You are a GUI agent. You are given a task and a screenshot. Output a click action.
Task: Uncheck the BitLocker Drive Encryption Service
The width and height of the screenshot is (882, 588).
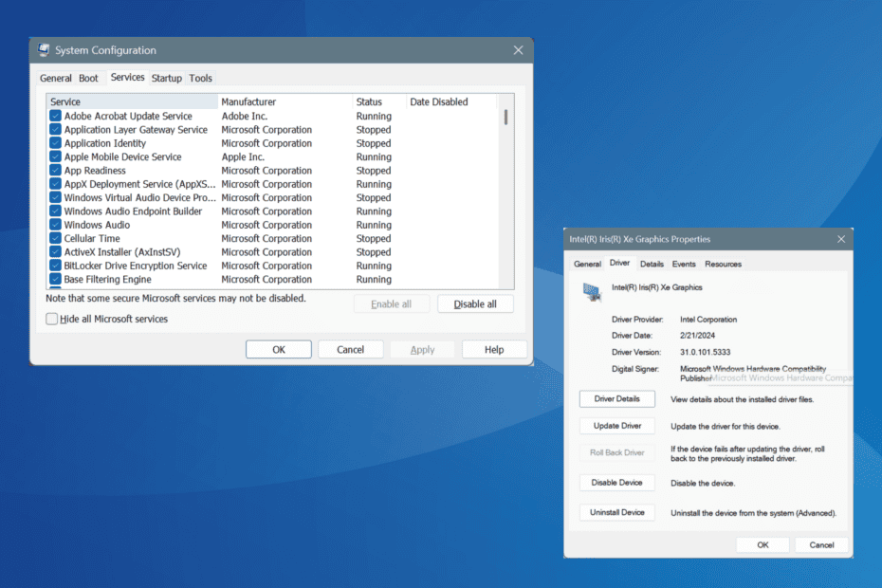coord(55,266)
